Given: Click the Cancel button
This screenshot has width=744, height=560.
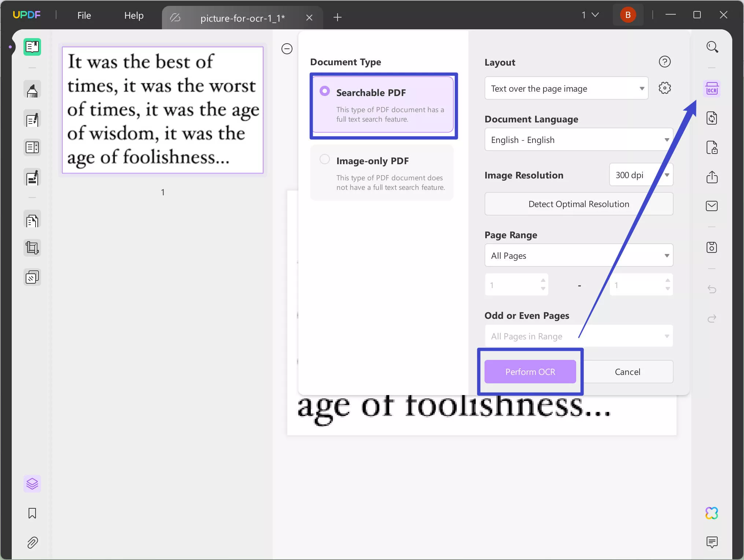Looking at the screenshot, I should click(x=627, y=372).
